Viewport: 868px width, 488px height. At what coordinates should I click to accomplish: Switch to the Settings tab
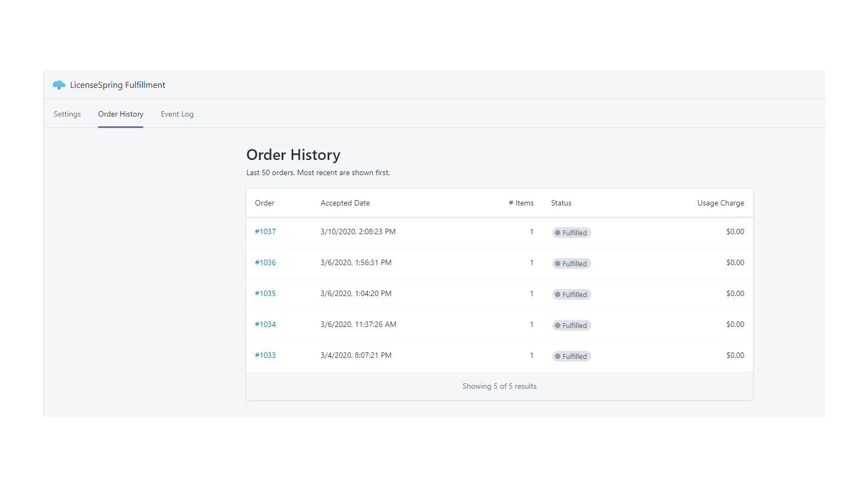point(67,114)
